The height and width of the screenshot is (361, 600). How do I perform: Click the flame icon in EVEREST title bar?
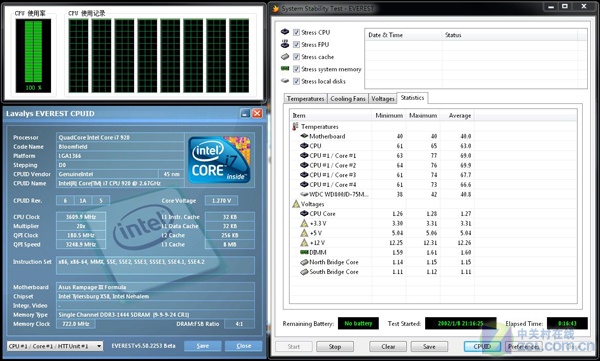(x=276, y=8)
